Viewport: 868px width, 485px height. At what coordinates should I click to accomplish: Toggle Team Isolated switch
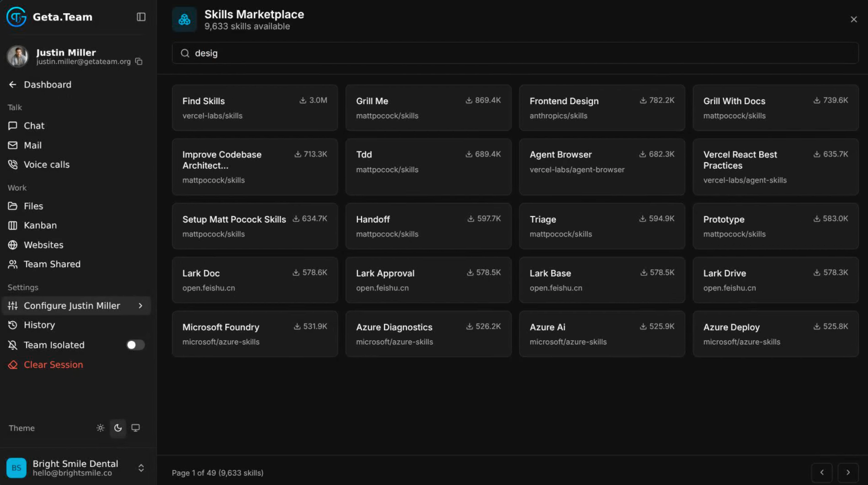135,345
